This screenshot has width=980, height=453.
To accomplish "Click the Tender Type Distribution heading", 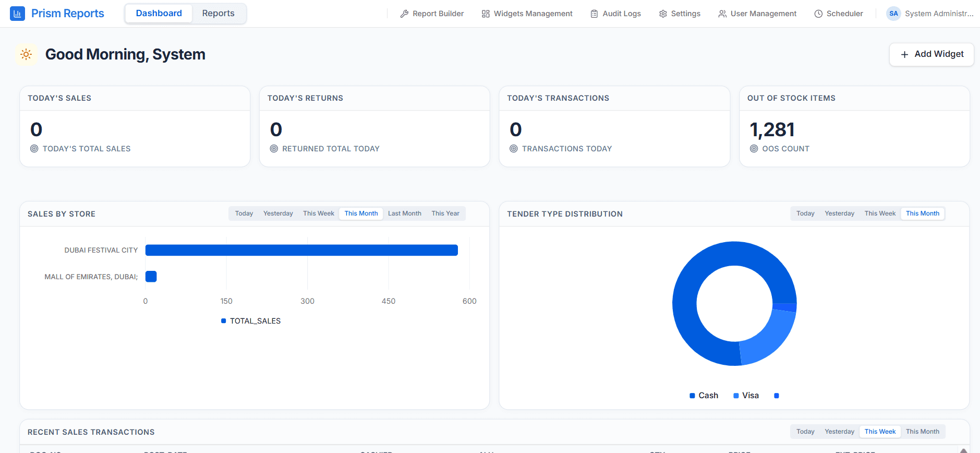I will pyautogui.click(x=565, y=214).
